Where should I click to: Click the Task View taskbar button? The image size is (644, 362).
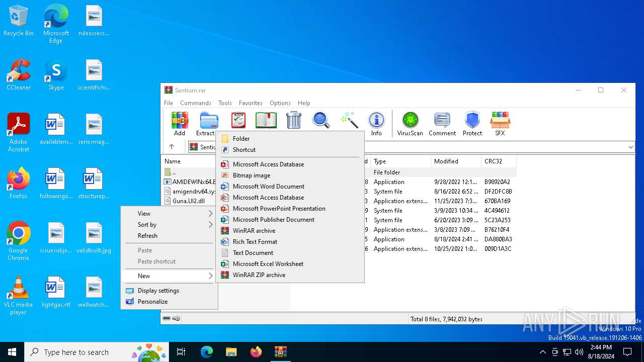[181, 352]
